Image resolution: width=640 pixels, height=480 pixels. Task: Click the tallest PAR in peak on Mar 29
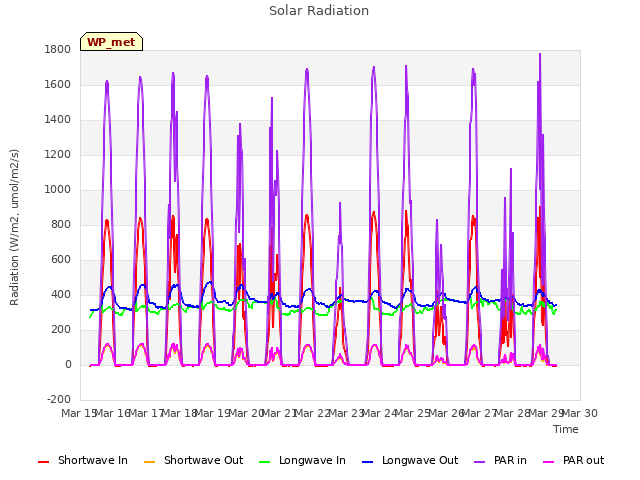540,54
